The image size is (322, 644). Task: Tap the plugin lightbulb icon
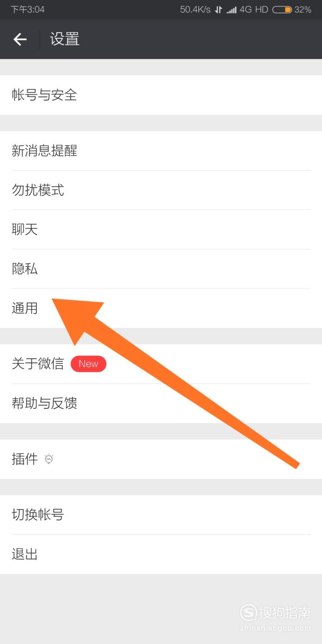[x=49, y=459]
